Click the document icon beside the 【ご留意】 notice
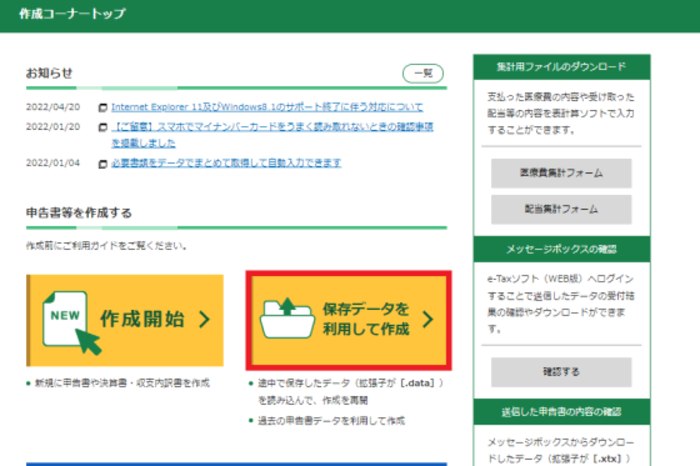 tap(103, 128)
